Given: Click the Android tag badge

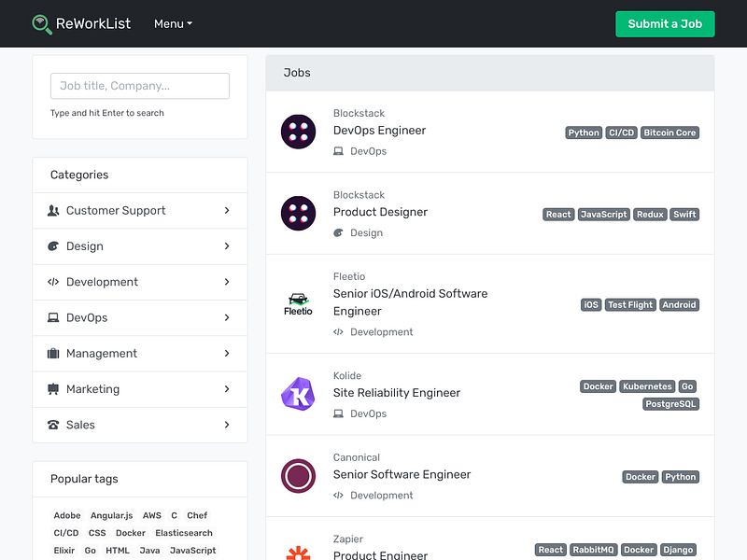Looking at the screenshot, I should pyautogui.click(x=680, y=305).
